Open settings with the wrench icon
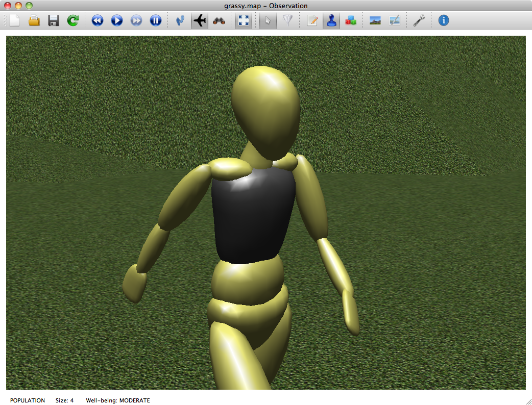532x405 pixels. click(419, 20)
